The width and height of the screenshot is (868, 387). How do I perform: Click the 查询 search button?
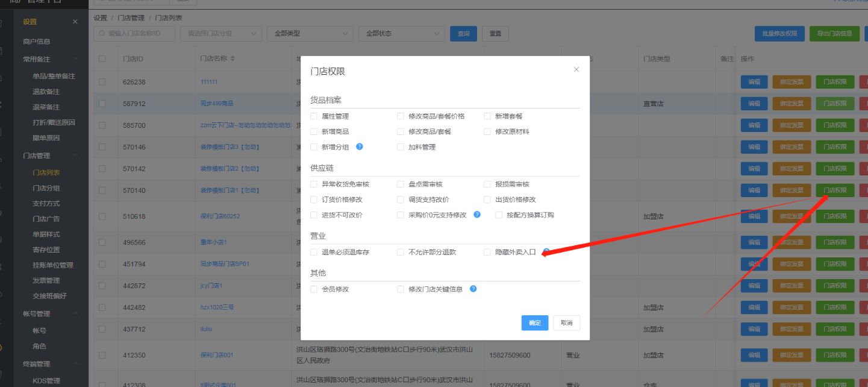pos(463,34)
